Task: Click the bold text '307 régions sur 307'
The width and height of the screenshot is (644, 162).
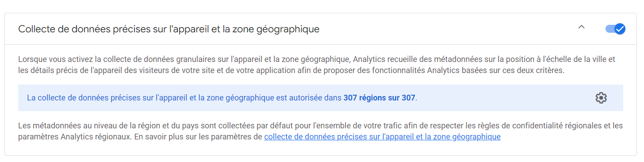Action: click(x=379, y=98)
